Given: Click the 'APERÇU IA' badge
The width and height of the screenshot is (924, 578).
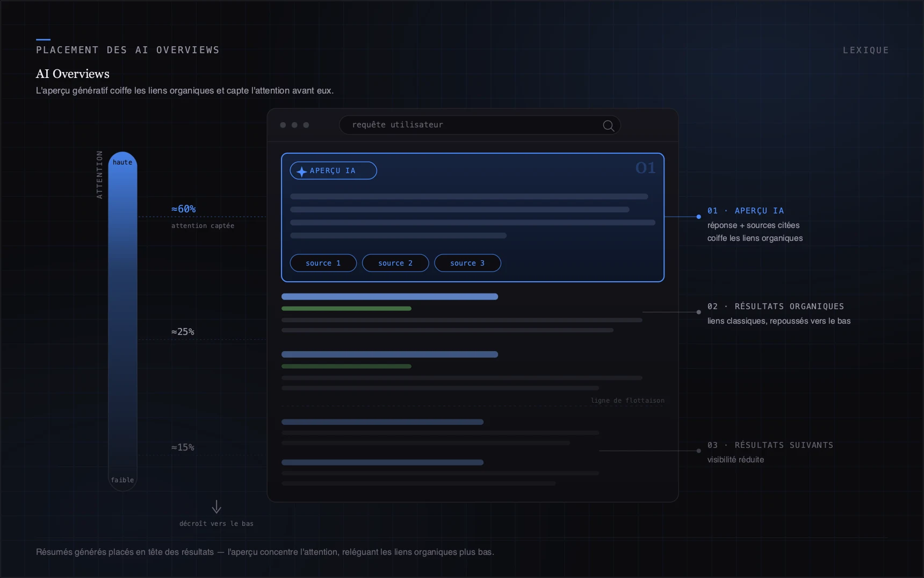Looking at the screenshot, I should [x=333, y=170].
